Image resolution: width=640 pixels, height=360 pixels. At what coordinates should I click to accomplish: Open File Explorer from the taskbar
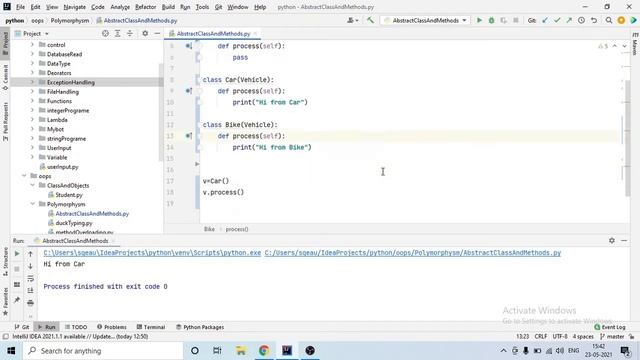tap(241, 351)
